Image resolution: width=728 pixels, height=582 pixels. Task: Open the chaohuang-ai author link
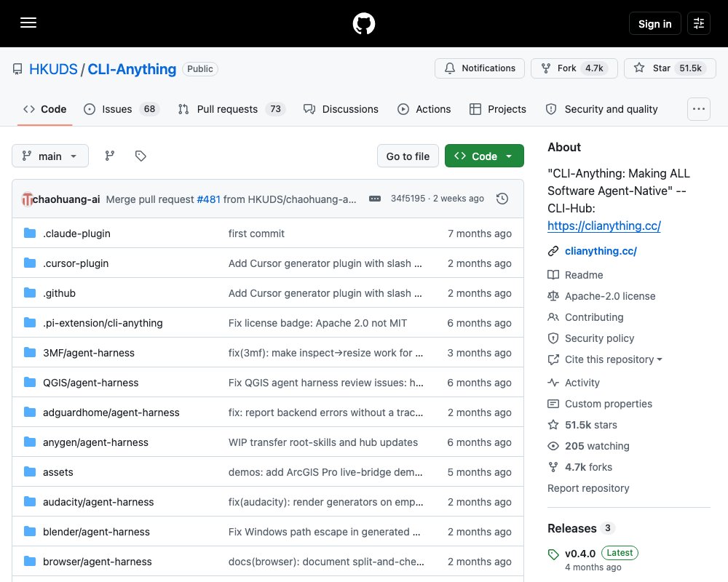click(66, 199)
